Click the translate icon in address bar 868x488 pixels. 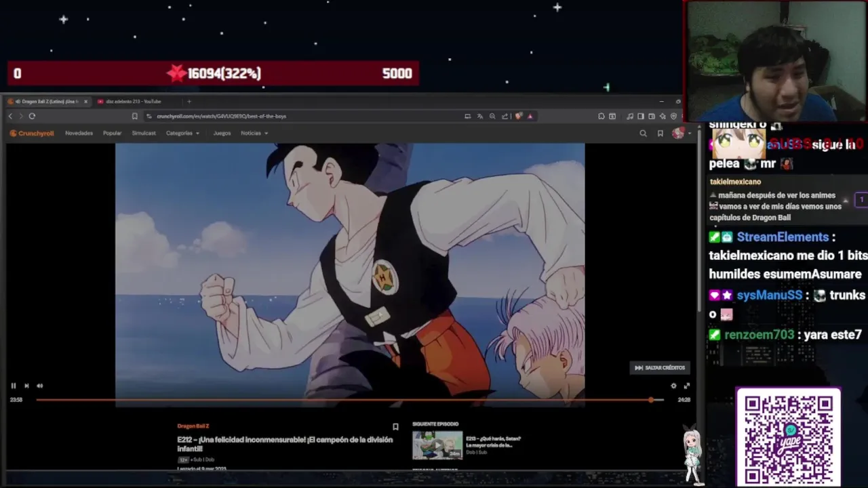click(x=480, y=116)
